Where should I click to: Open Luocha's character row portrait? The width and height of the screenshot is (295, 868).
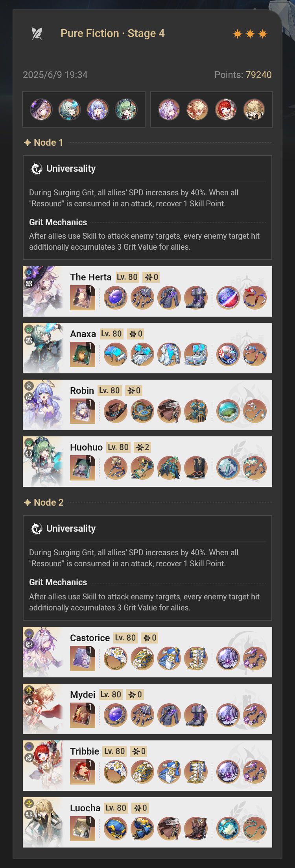[43, 822]
